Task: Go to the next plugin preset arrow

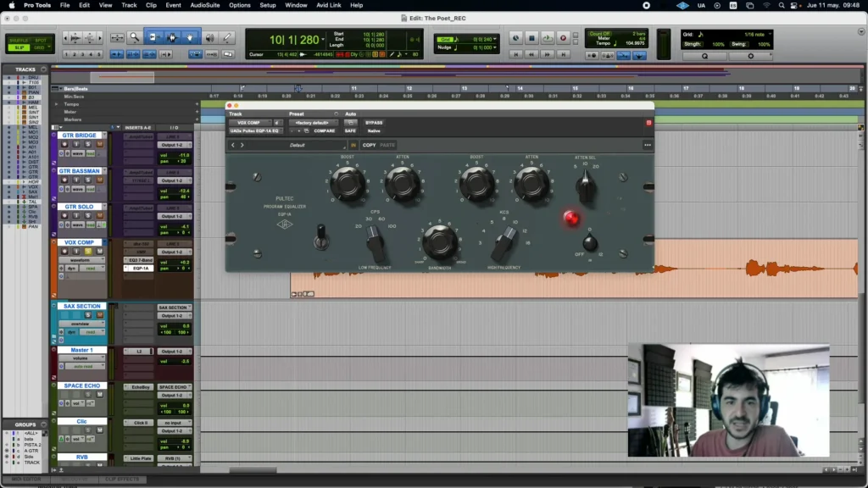Action: click(x=242, y=145)
